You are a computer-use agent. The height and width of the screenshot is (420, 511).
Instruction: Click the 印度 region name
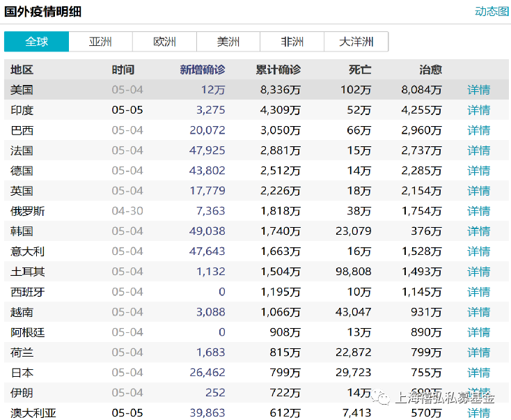(22, 110)
